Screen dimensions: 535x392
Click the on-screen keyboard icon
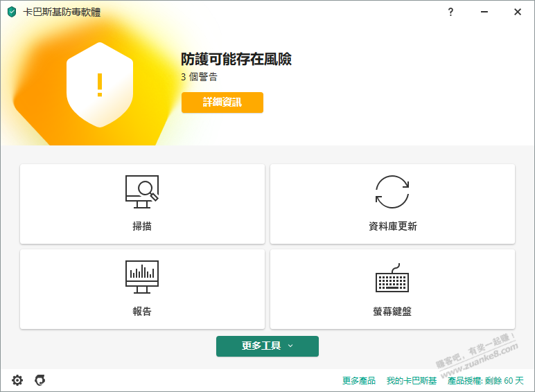(x=392, y=278)
